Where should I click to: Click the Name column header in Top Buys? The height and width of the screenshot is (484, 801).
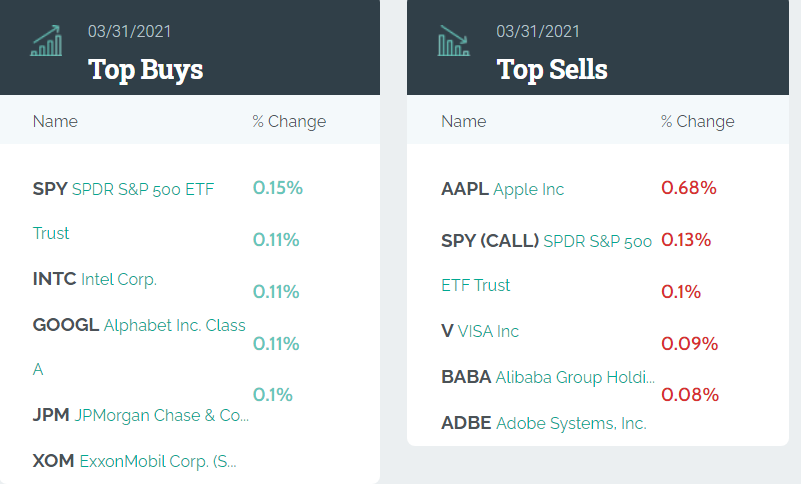55,122
